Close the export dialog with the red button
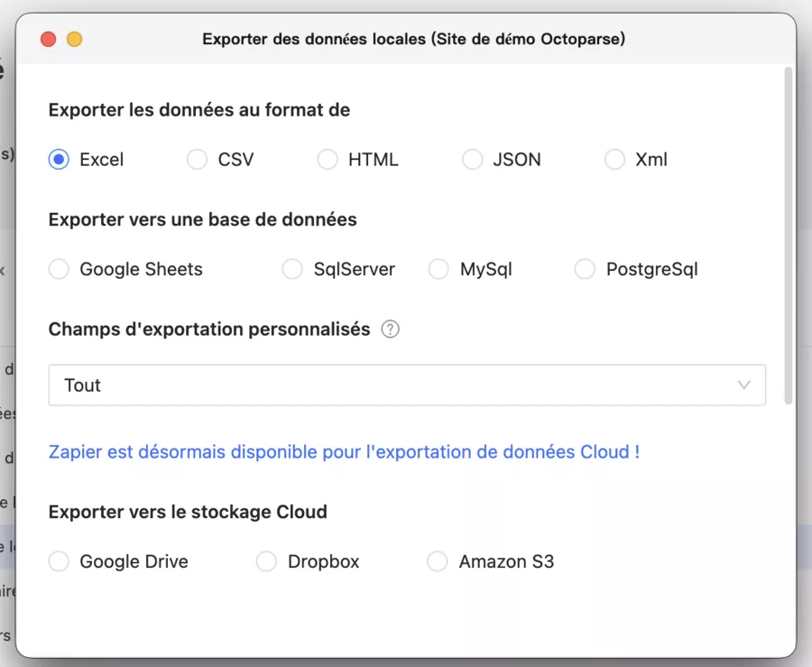812x667 pixels. [x=48, y=40]
